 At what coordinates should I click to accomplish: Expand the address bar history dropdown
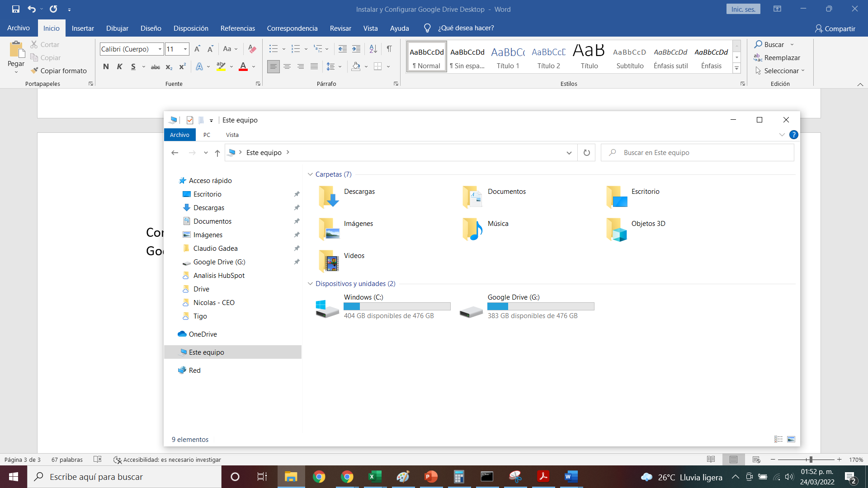pyautogui.click(x=569, y=153)
